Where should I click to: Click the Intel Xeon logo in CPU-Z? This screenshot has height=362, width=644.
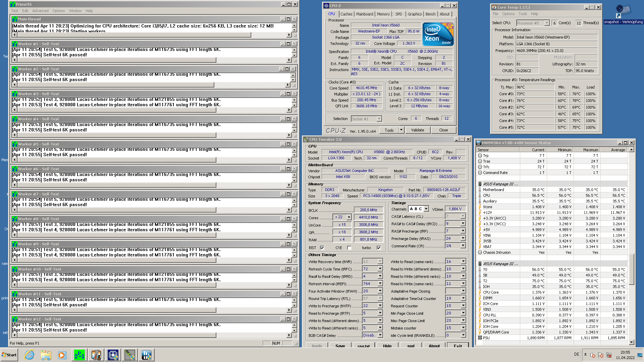[x=438, y=34]
